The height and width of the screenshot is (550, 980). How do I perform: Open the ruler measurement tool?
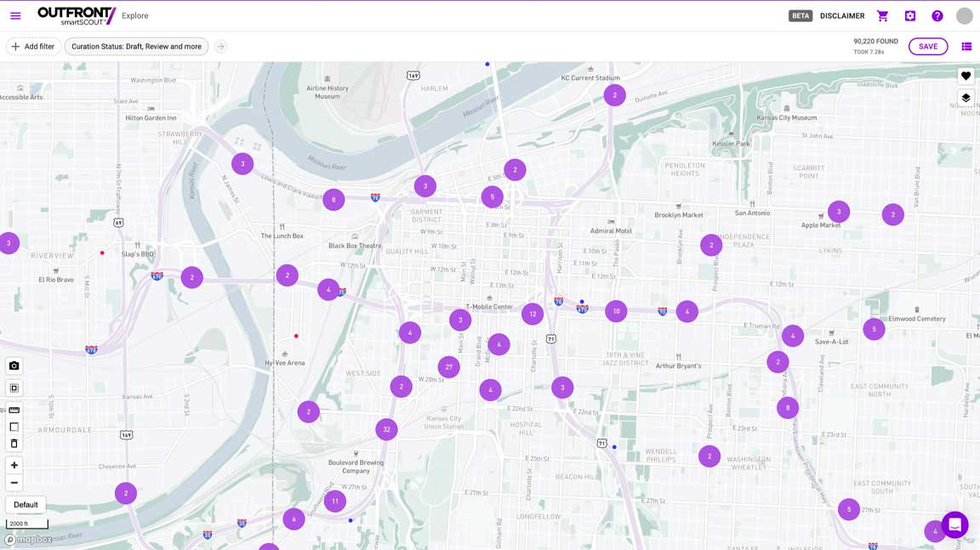pyautogui.click(x=14, y=409)
